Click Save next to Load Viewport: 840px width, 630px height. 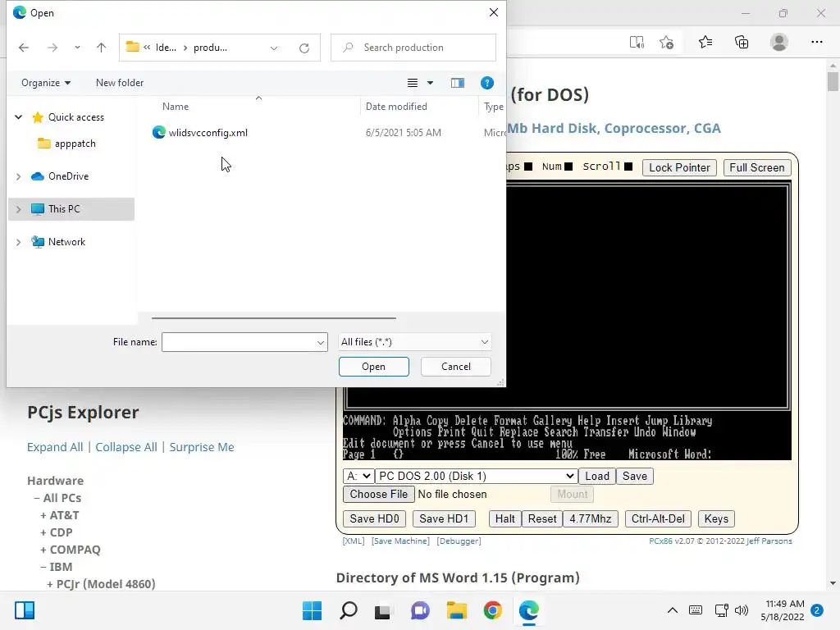634,477
